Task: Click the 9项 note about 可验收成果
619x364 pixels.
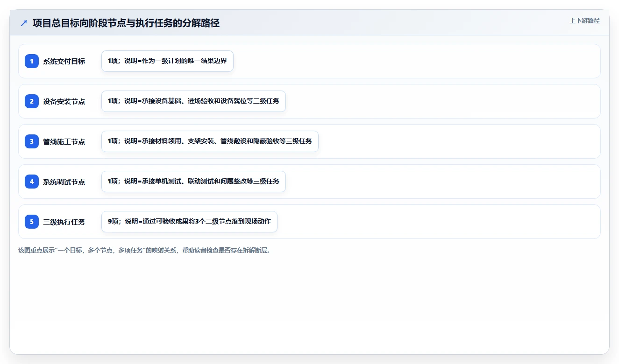Action: pos(189,222)
